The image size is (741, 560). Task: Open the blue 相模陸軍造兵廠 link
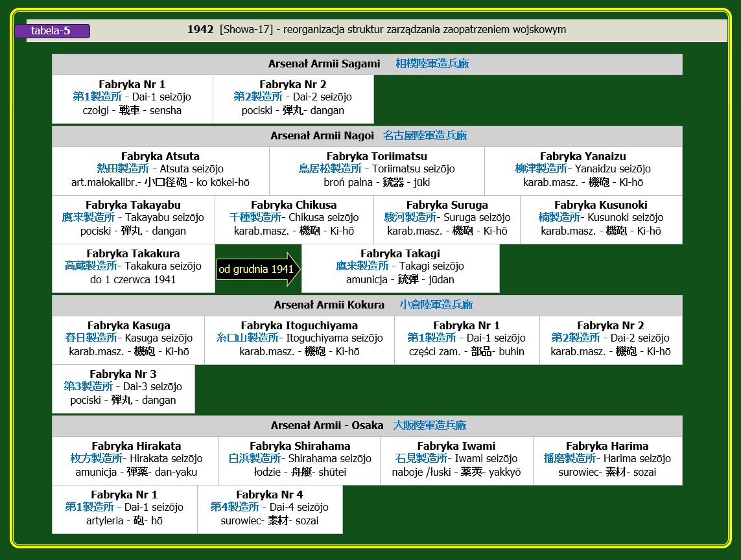pos(432,64)
